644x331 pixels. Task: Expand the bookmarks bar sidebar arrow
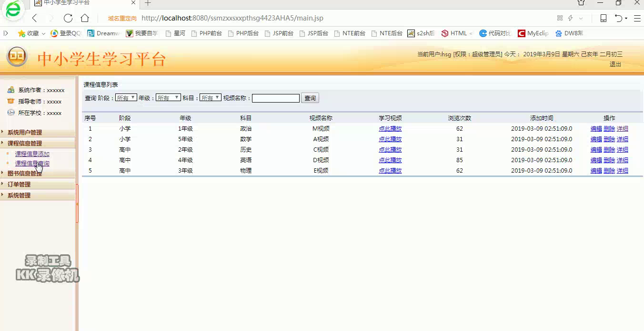6,33
